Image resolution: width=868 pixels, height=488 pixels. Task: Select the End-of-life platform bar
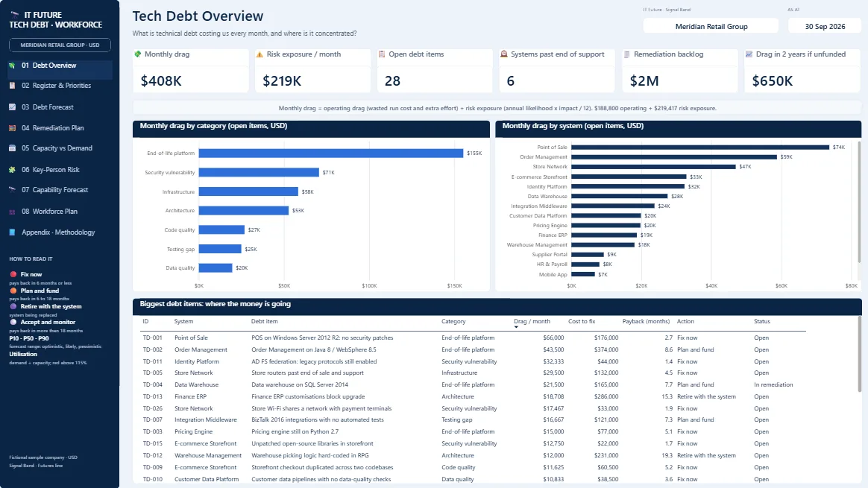click(331, 153)
